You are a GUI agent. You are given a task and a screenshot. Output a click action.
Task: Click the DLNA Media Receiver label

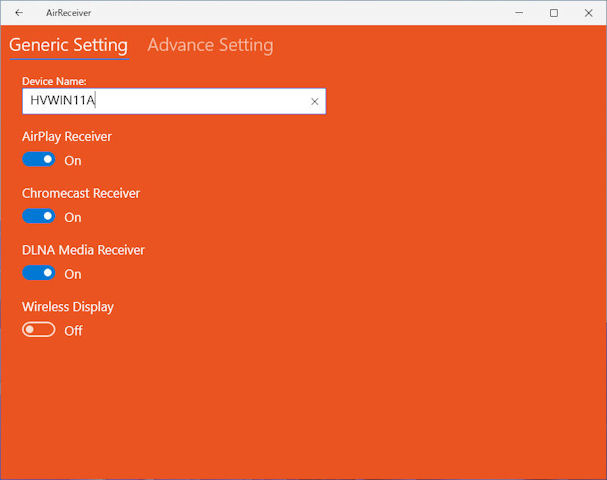[83, 250]
